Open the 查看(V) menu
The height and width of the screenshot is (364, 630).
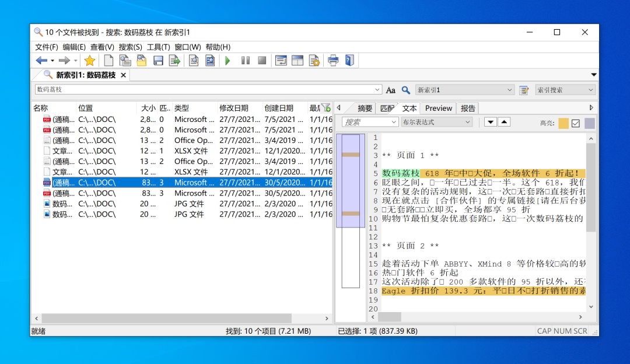[102, 47]
